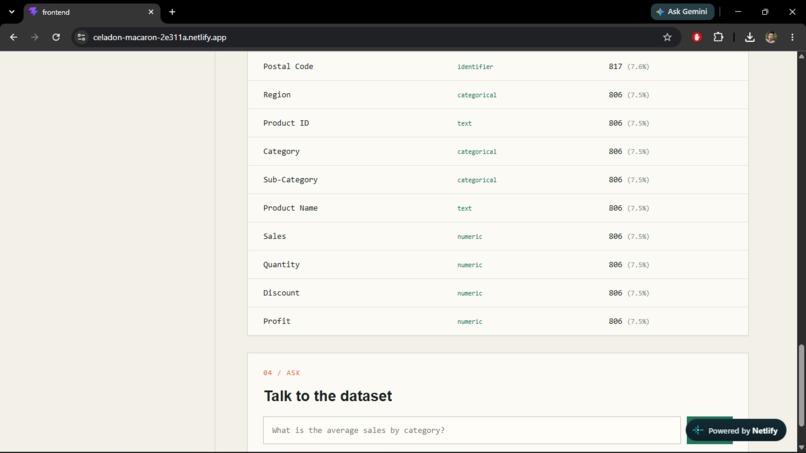806x453 pixels.
Task: Click the page vertical scrollbar thumb
Action: pos(801,385)
